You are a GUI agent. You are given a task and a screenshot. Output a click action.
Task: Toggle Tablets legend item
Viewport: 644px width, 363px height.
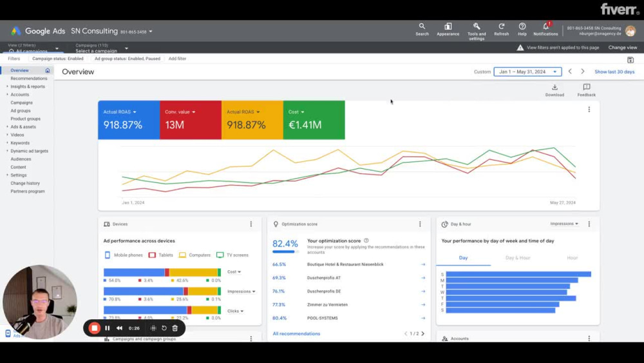tap(161, 255)
